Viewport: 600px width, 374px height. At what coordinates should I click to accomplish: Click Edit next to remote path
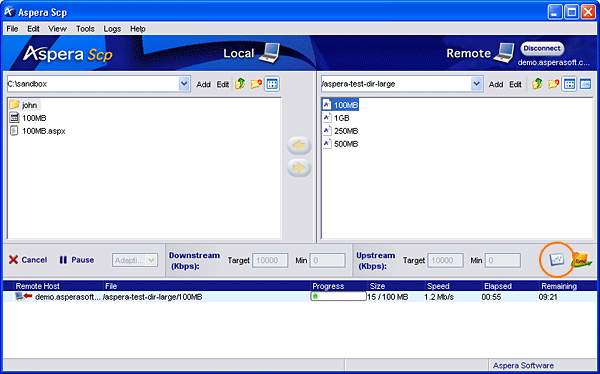pyautogui.click(x=515, y=85)
